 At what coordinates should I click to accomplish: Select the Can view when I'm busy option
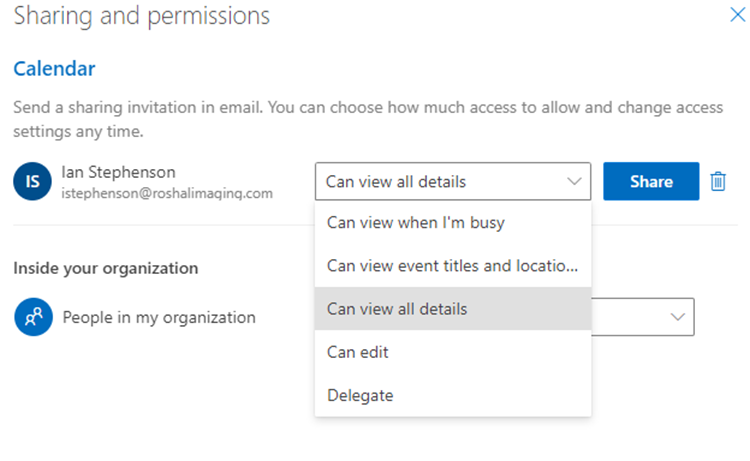coord(415,223)
